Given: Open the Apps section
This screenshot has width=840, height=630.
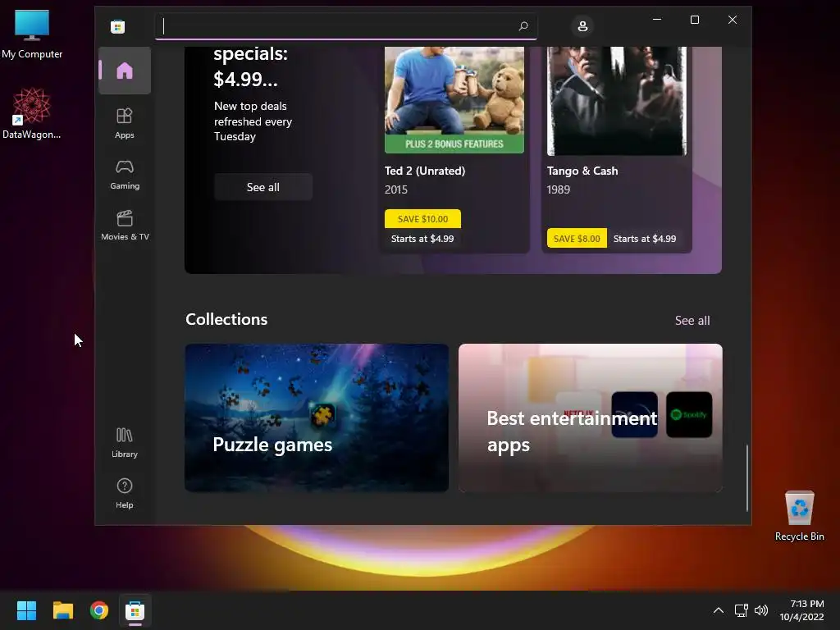Looking at the screenshot, I should pyautogui.click(x=125, y=123).
